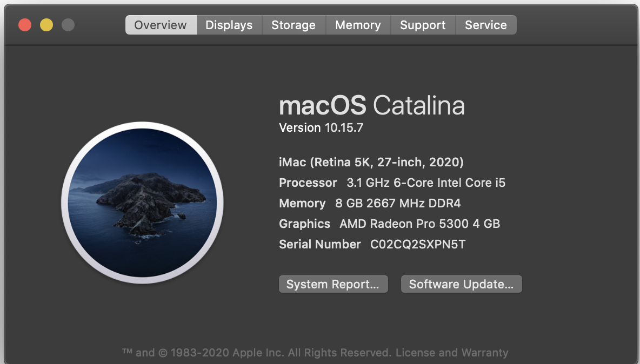Close the About This Mac window
Screen dimensions: 640x364
(x=25, y=25)
